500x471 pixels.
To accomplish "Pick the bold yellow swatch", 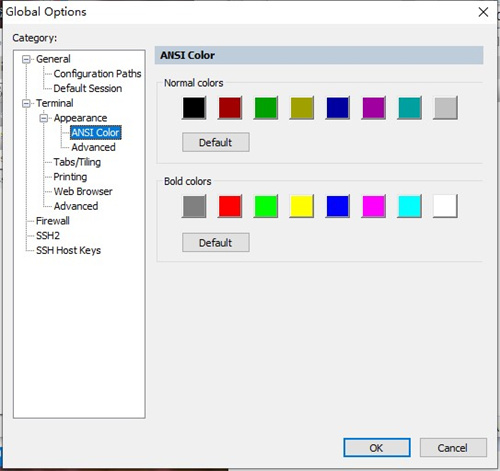I will 302,206.
